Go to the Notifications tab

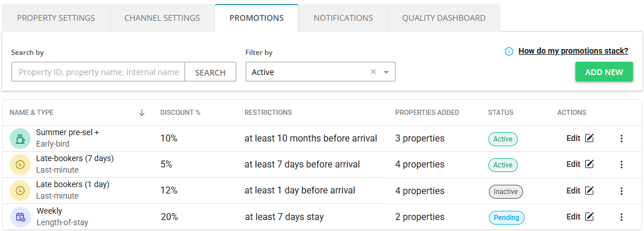pos(343,18)
